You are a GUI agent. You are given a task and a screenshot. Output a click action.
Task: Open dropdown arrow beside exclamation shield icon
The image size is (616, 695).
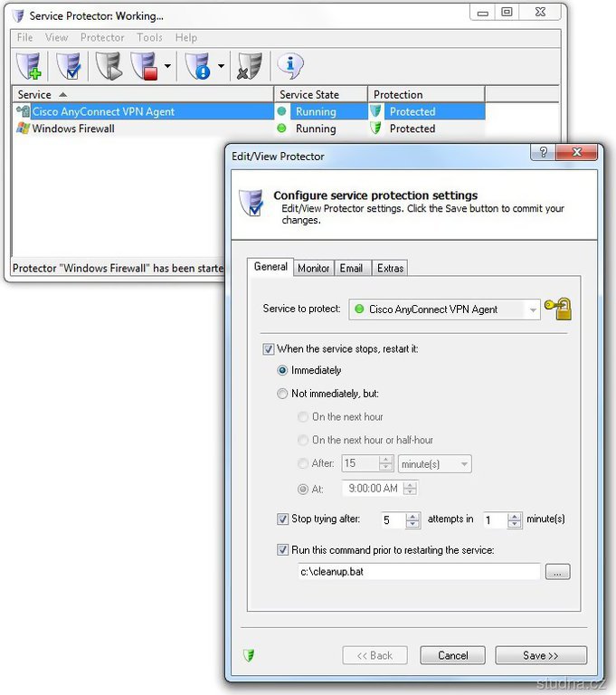pos(221,65)
